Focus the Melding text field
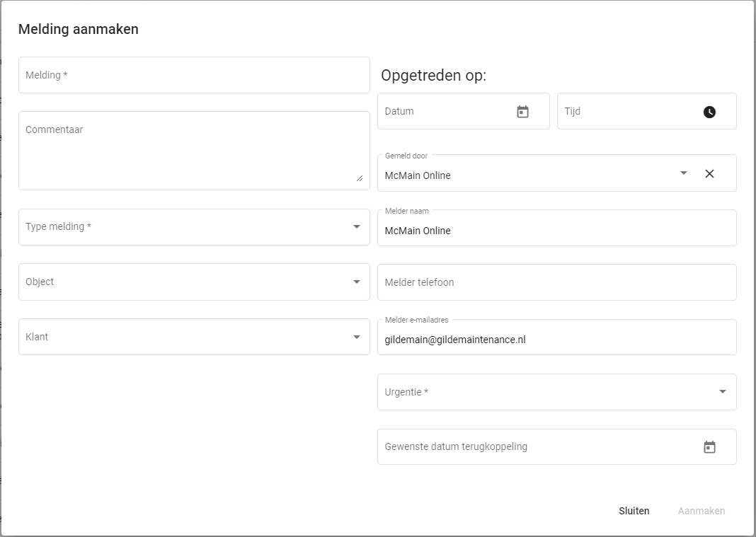 [194, 75]
